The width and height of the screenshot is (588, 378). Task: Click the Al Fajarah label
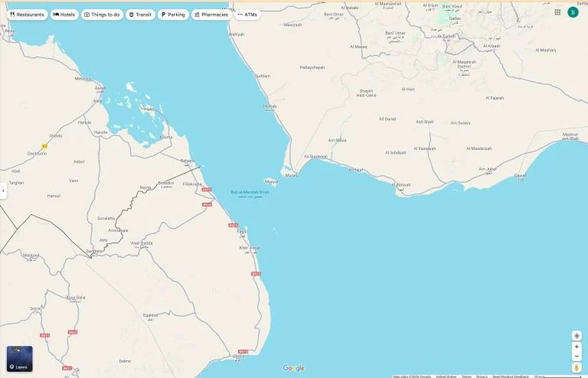[495, 98]
